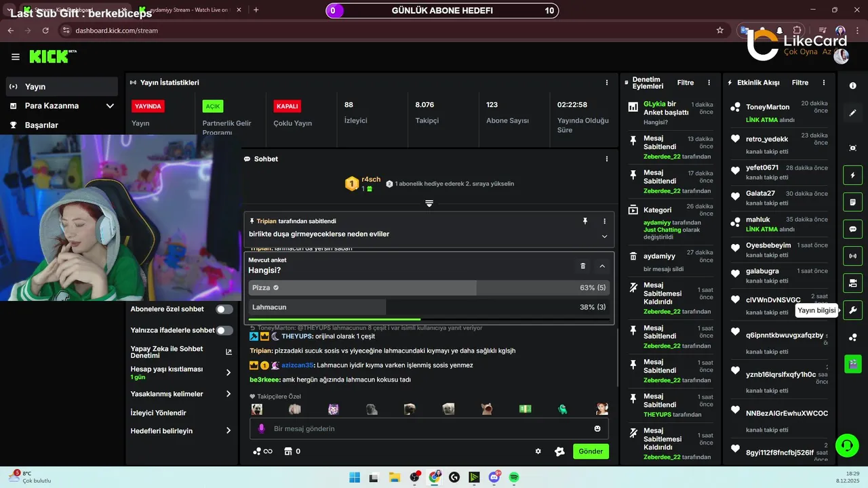Select the green among-us character emote
The height and width of the screenshot is (488, 868).
[x=563, y=409]
